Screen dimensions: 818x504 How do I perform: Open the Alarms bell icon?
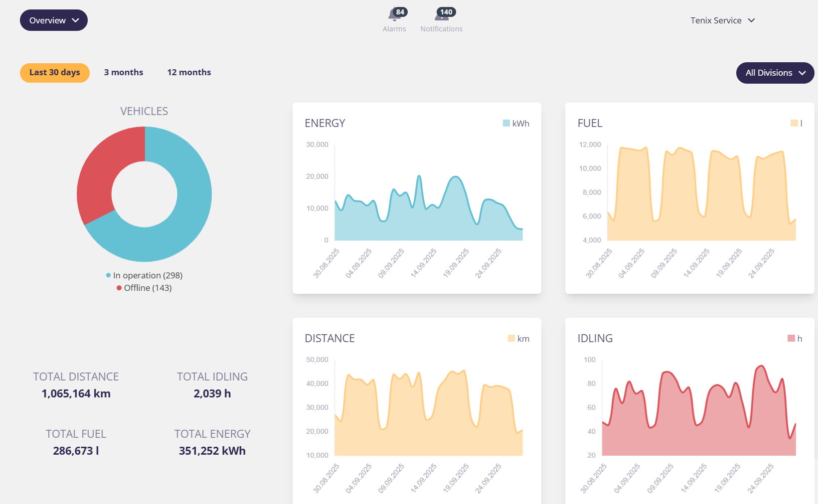pyautogui.click(x=393, y=16)
